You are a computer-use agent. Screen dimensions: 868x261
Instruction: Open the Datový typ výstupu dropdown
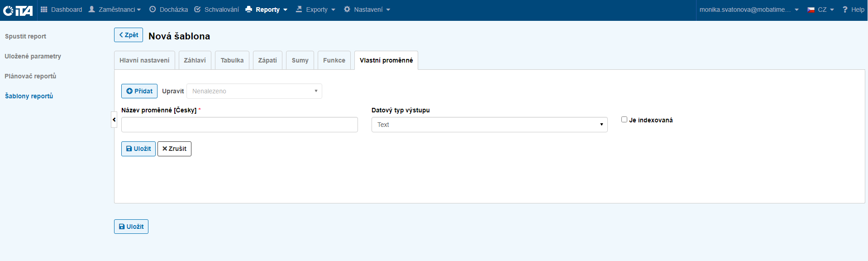coord(489,125)
